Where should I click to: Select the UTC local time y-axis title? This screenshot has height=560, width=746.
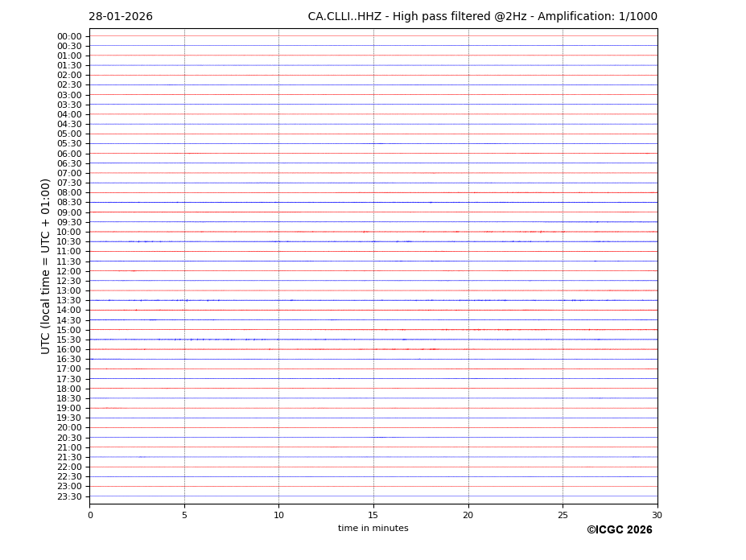(x=46, y=266)
